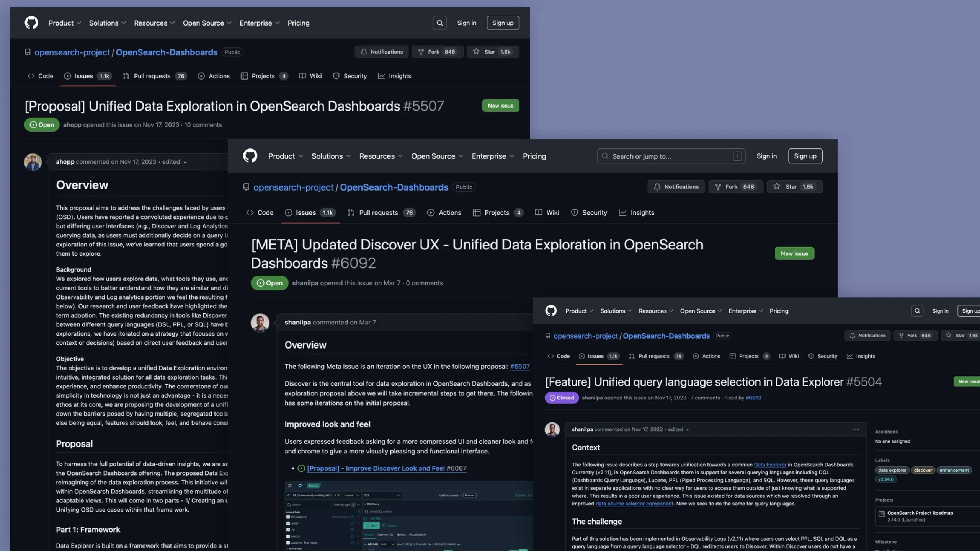Click discover label in Labels sidebar
Image resolution: width=980 pixels, height=551 pixels.
pos(923,470)
